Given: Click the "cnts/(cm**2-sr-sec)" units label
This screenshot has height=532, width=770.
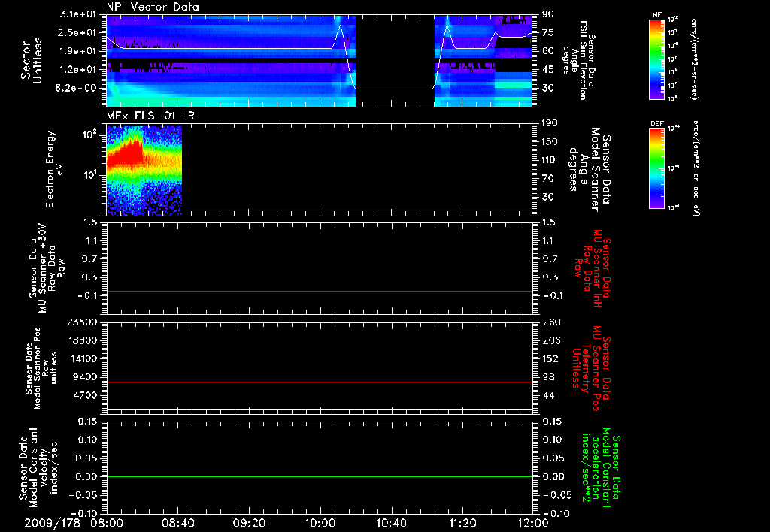Looking at the screenshot, I should pos(694,59).
